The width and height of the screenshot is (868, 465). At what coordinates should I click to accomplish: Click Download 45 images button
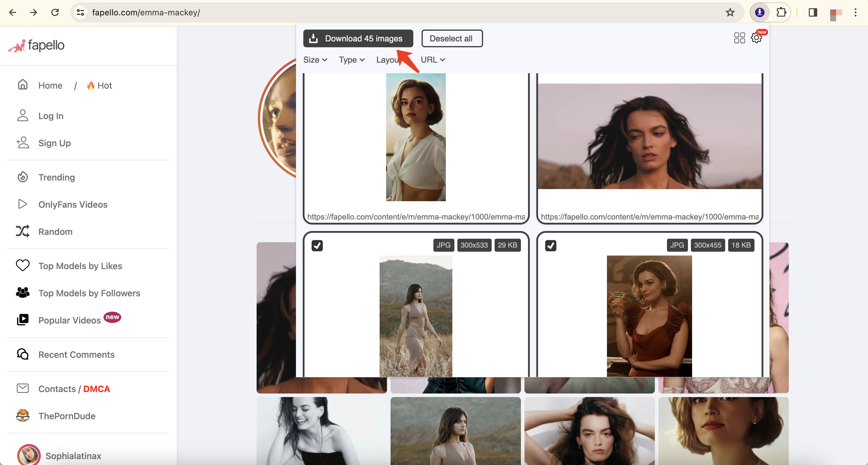coord(357,38)
